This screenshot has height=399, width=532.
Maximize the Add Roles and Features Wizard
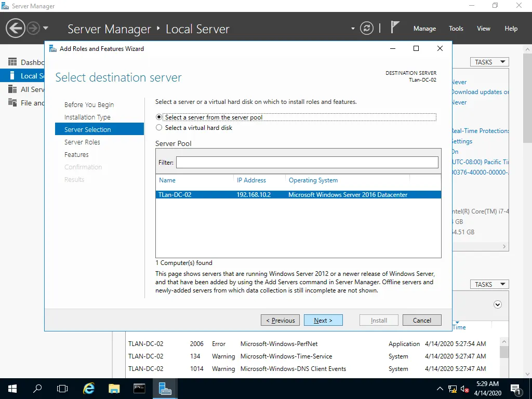[416, 48]
